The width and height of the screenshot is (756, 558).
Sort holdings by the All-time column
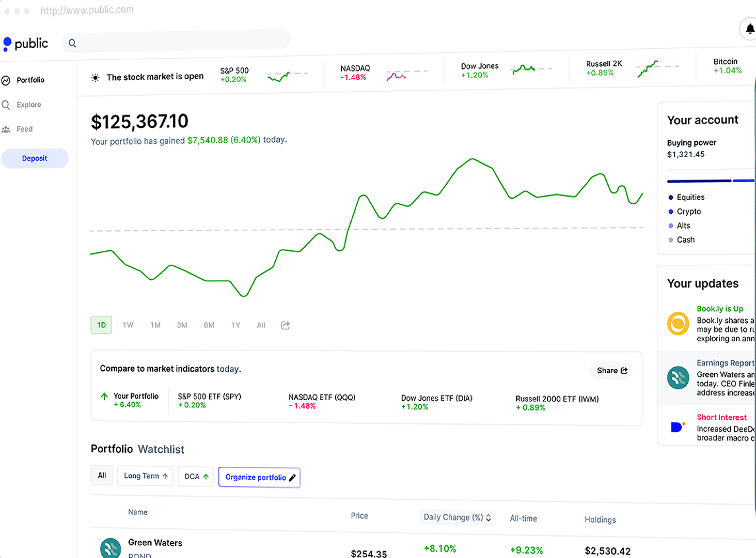point(523,518)
